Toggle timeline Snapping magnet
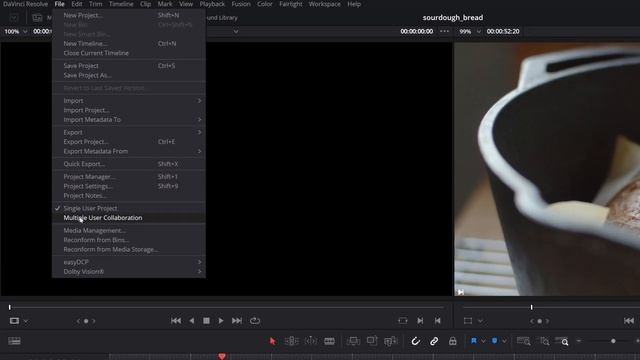This screenshot has width=640, height=360. [416, 341]
